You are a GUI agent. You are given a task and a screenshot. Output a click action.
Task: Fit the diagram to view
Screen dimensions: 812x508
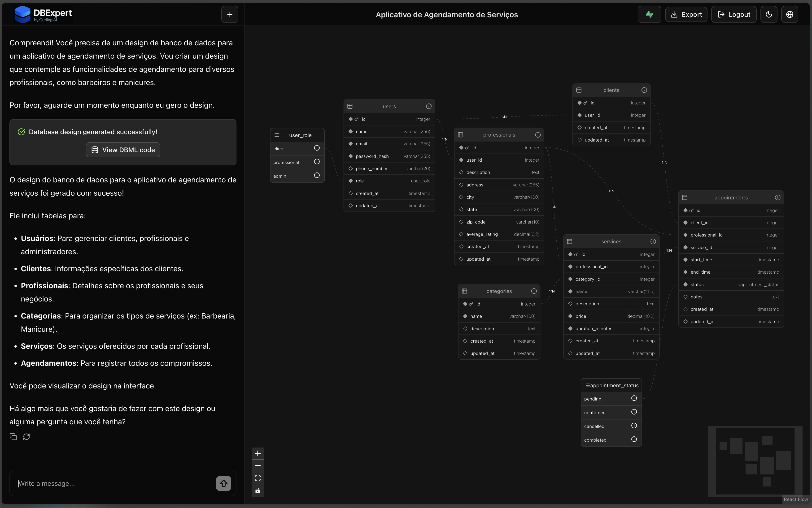pos(258,478)
